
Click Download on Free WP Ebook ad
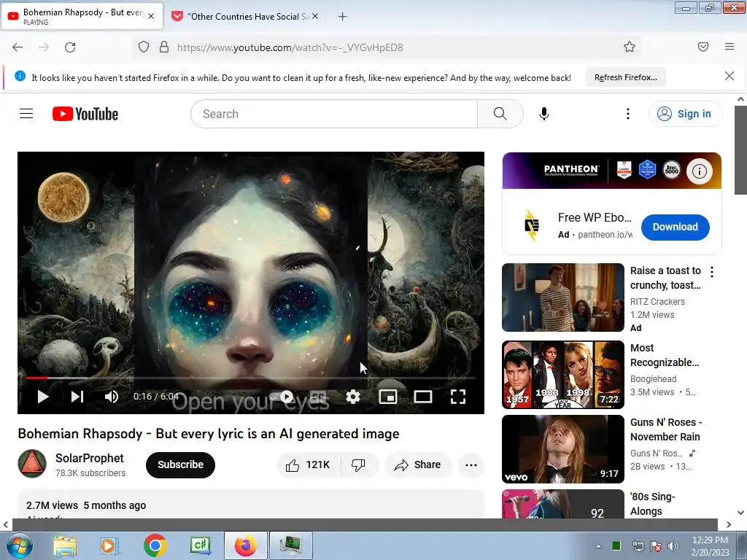[675, 227]
